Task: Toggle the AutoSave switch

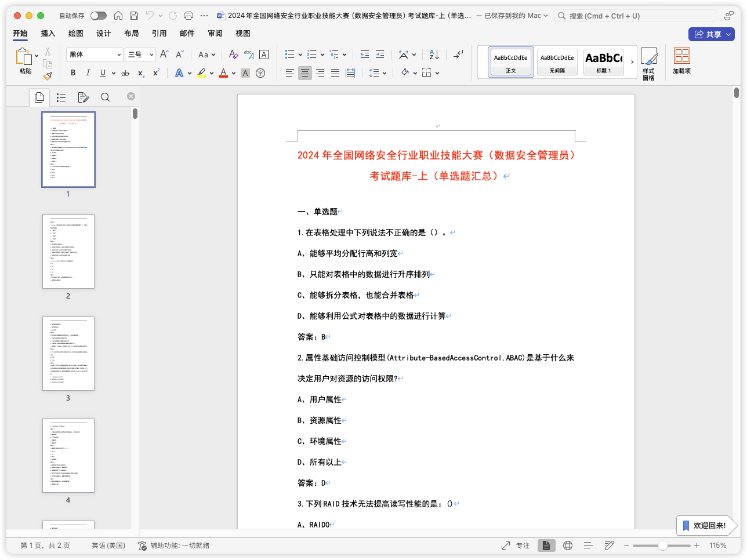Action: pyautogui.click(x=98, y=16)
